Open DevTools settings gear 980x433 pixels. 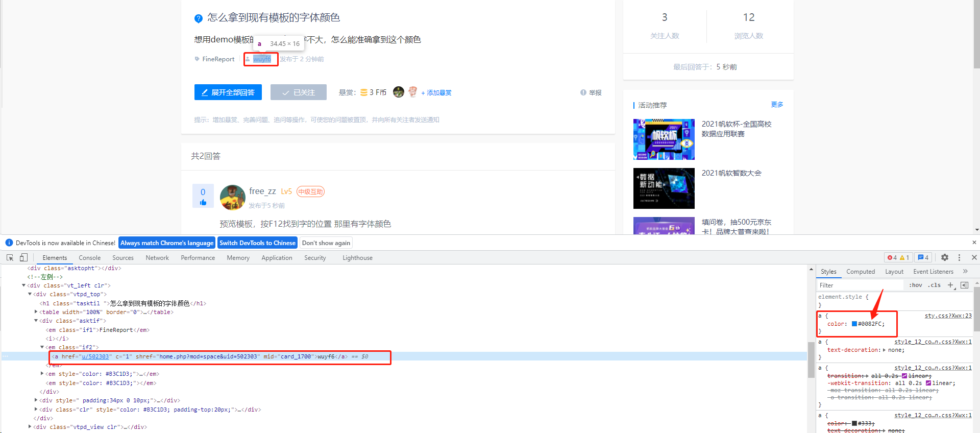945,258
